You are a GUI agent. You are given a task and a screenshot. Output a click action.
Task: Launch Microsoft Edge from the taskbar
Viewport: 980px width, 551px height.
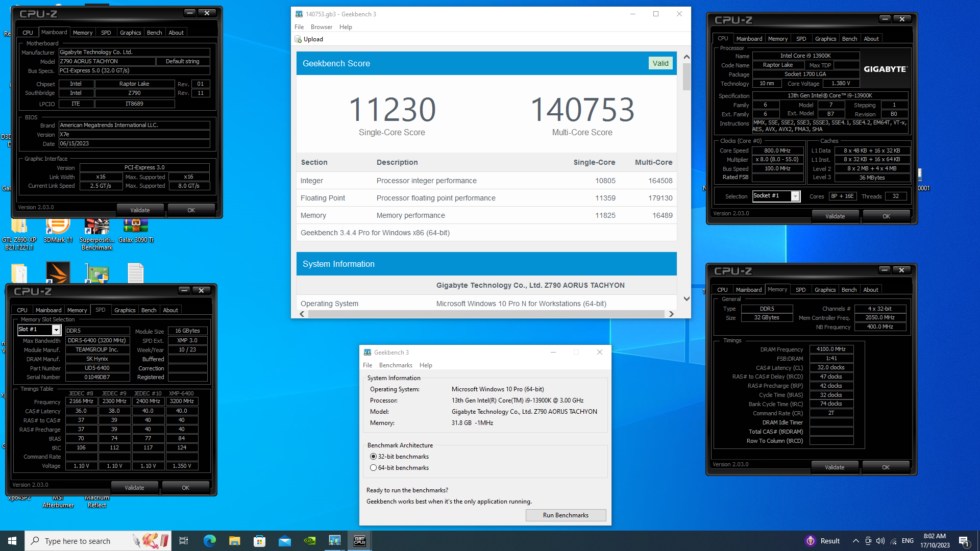[x=209, y=541]
